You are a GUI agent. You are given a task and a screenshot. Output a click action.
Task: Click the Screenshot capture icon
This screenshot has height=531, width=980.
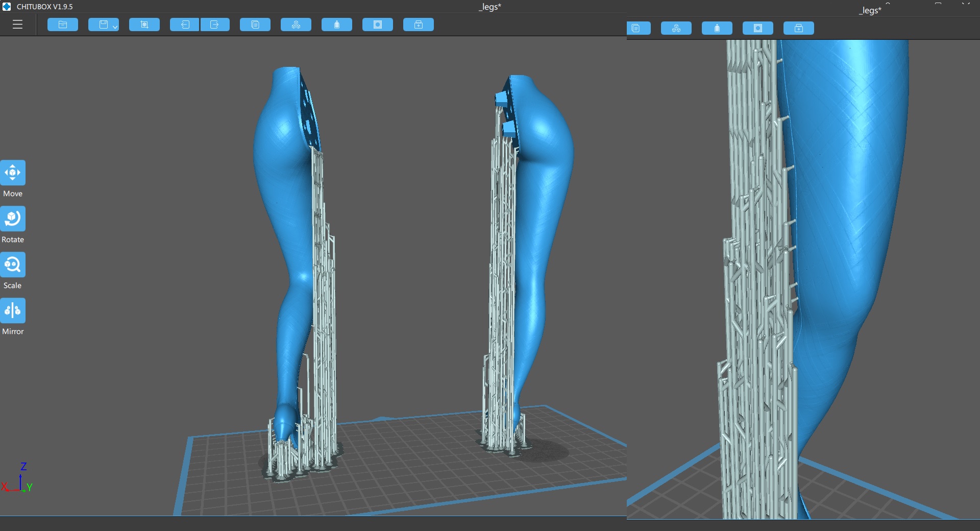pos(144,25)
